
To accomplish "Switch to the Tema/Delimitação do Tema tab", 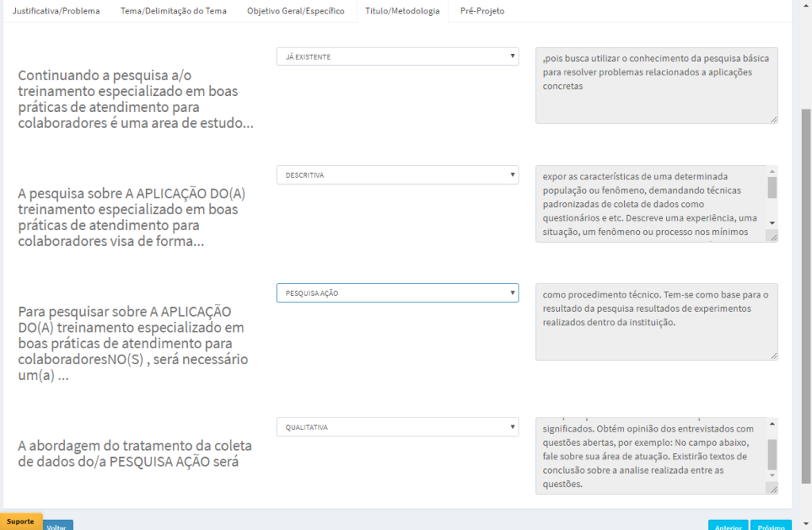I will (x=173, y=12).
